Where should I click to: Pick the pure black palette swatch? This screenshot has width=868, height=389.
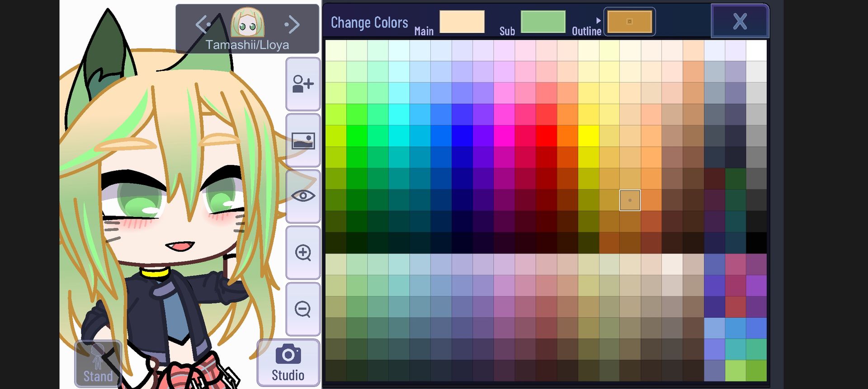pyautogui.click(x=756, y=243)
